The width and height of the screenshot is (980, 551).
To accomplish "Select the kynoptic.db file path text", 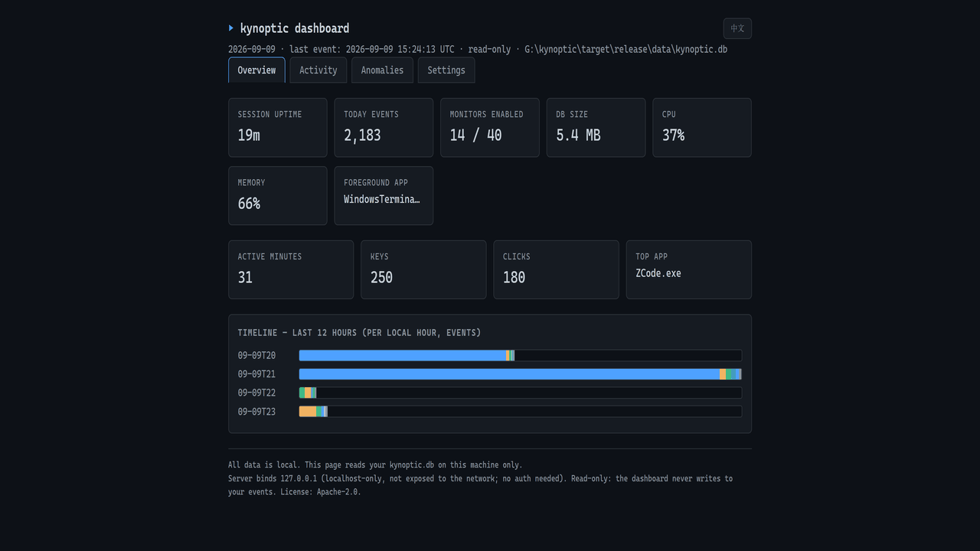I will [626, 49].
